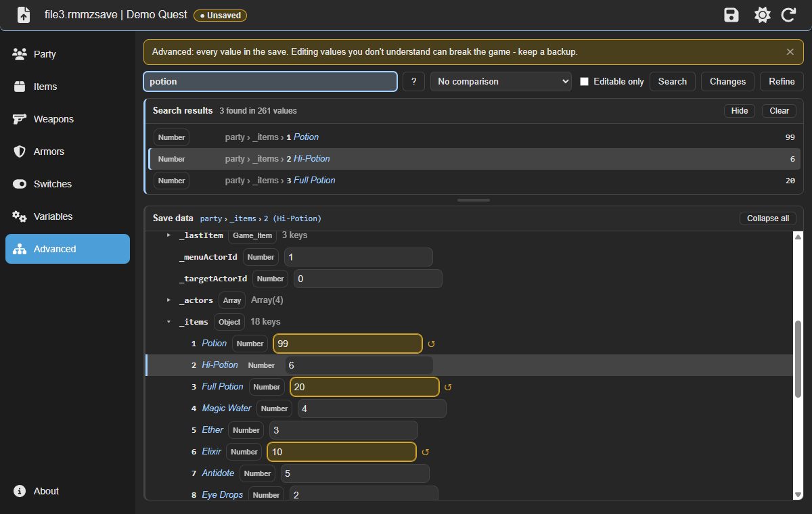Image resolution: width=812 pixels, height=514 pixels.
Task: Edit the Antidote quantity field
Action: tap(355, 473)
